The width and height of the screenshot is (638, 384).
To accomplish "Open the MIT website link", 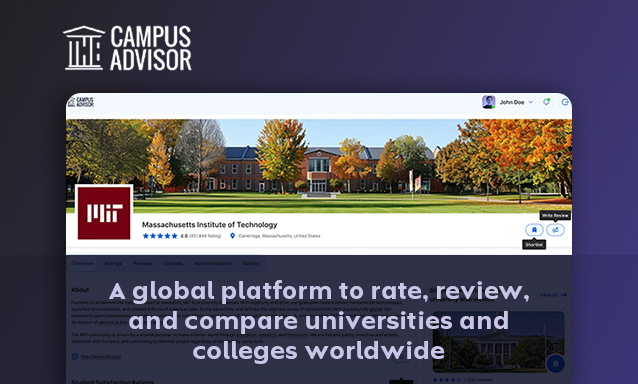I will point(101,357).
